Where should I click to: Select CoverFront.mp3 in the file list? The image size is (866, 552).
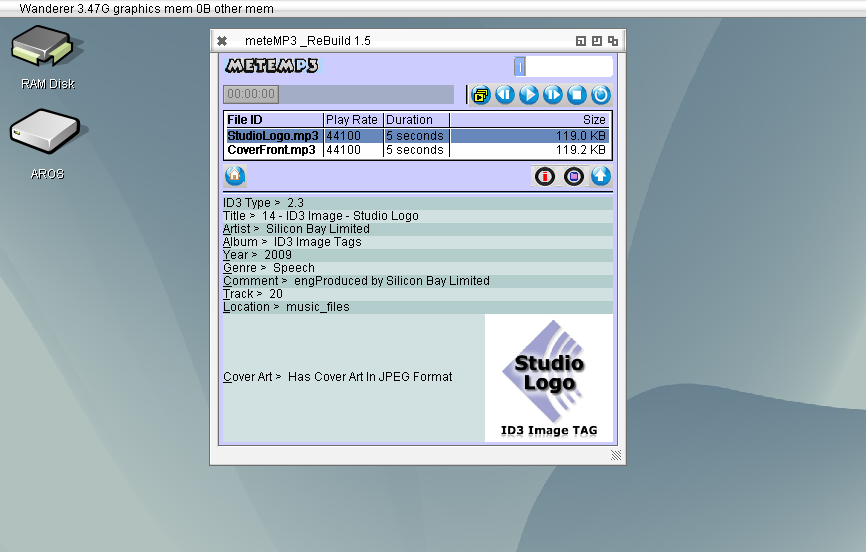272,150
